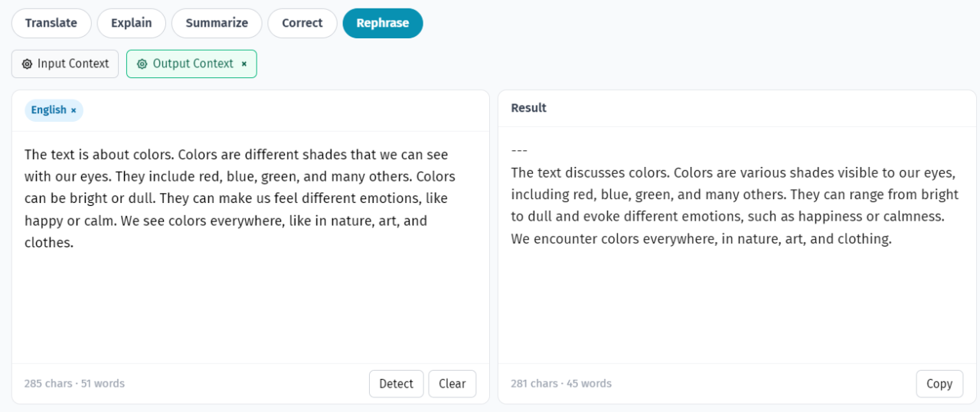Click the English language tag label
The height and width of the screenshot is (412, 980).
(48, 110)
